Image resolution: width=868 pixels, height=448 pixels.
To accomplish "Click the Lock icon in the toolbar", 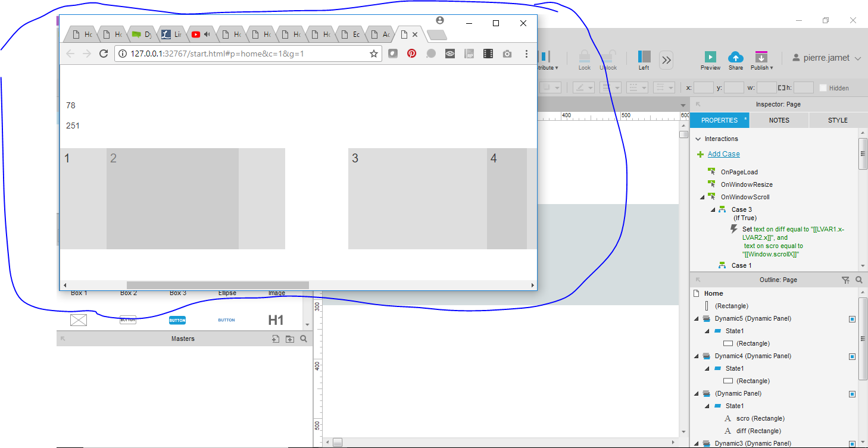I will pos(584,57).
